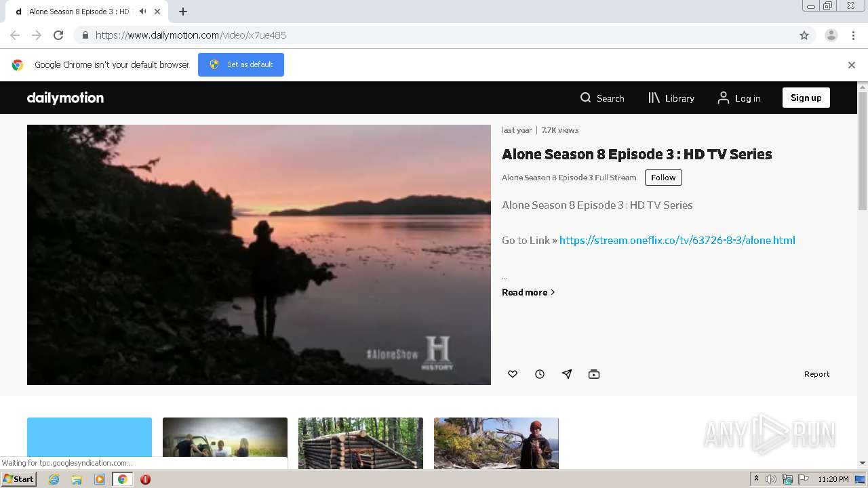Go forward in browser history

pos(37,35)
